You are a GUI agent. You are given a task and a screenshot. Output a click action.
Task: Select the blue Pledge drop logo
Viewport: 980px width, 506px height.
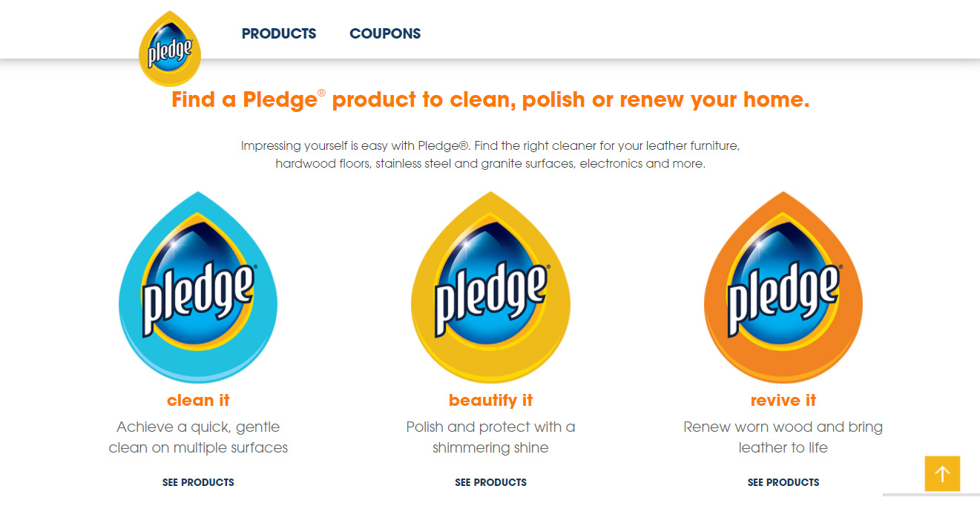(x=198, y=287)
